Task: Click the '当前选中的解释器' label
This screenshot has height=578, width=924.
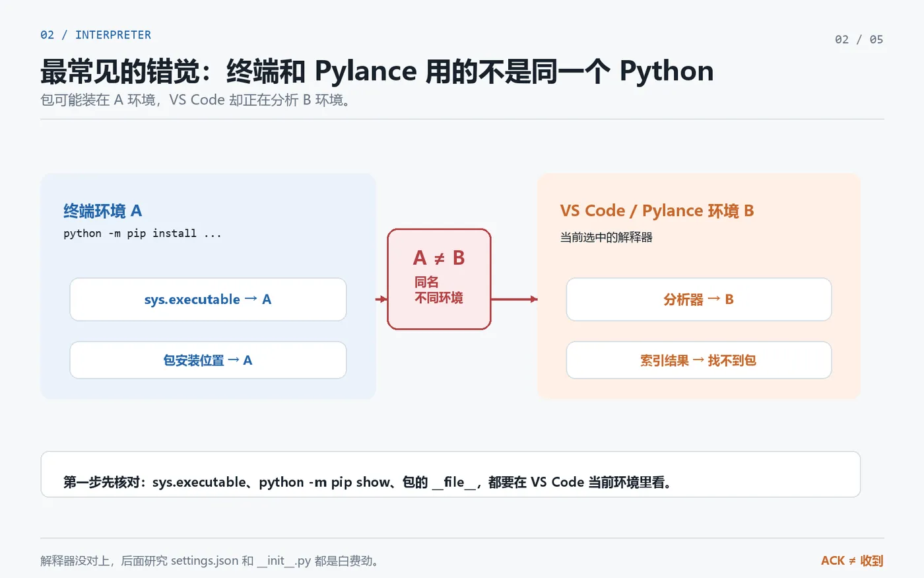Action: pos(606,237)
